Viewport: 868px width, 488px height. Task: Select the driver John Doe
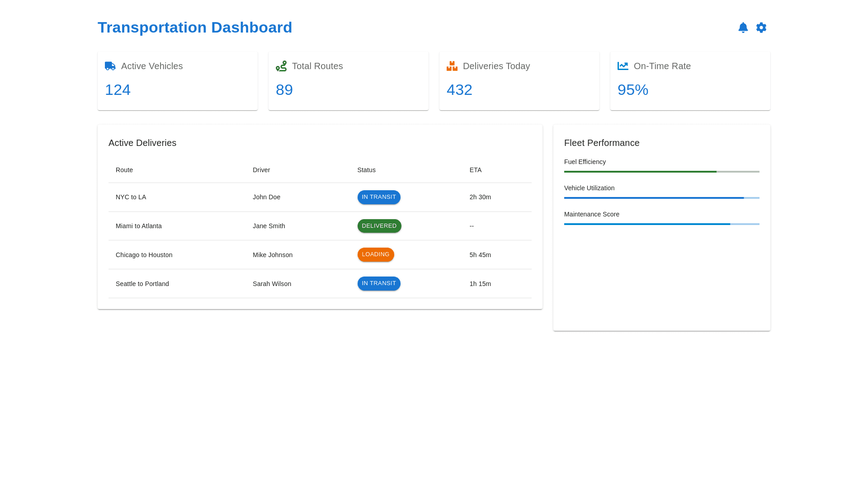click(x=266, y=197)
